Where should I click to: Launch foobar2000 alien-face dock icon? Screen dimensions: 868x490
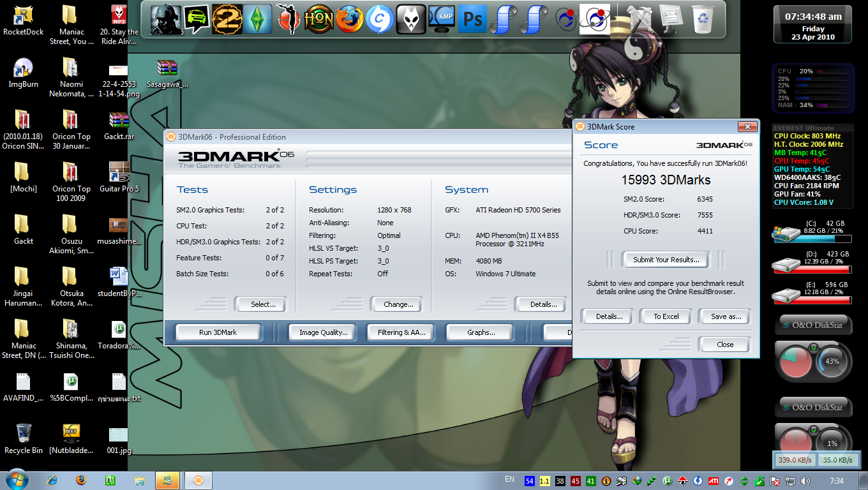coord(411,19)
